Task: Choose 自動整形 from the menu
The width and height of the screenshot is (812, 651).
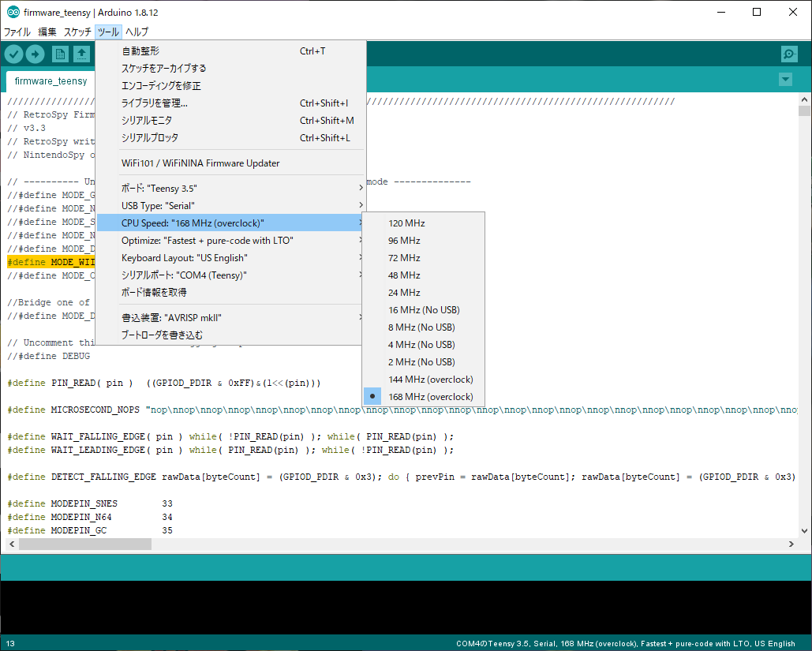Action: (x=231, y=51)
